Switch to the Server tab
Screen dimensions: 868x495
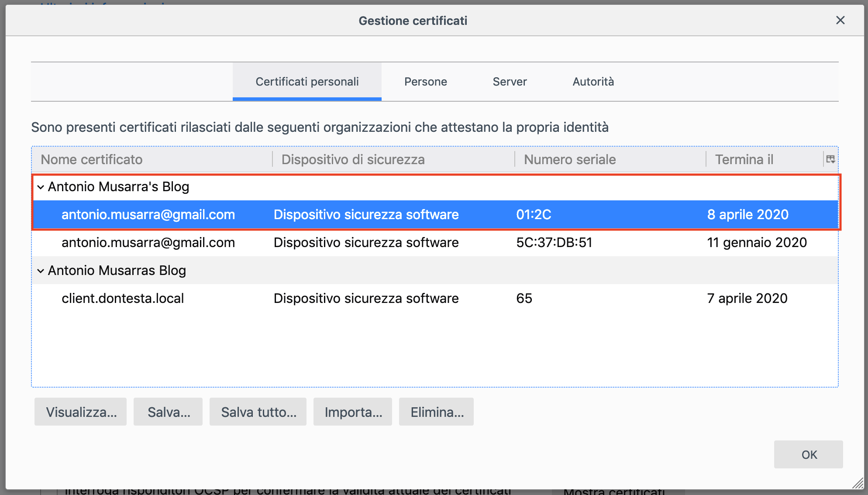pos(510,82)
